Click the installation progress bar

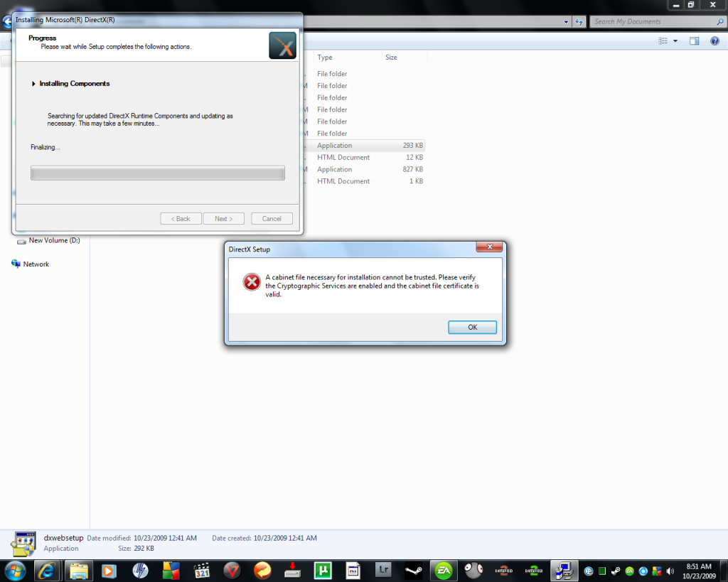tap(157, 173)
